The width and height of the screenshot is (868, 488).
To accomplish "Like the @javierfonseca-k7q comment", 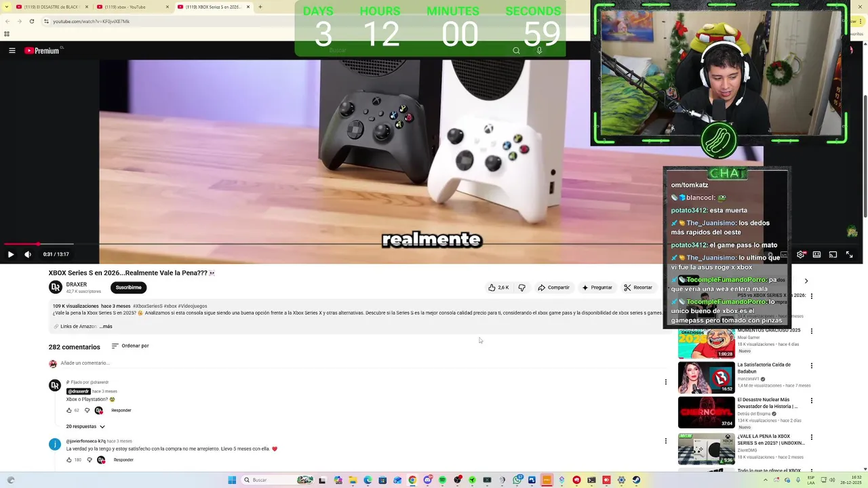I will pos(68,460).
